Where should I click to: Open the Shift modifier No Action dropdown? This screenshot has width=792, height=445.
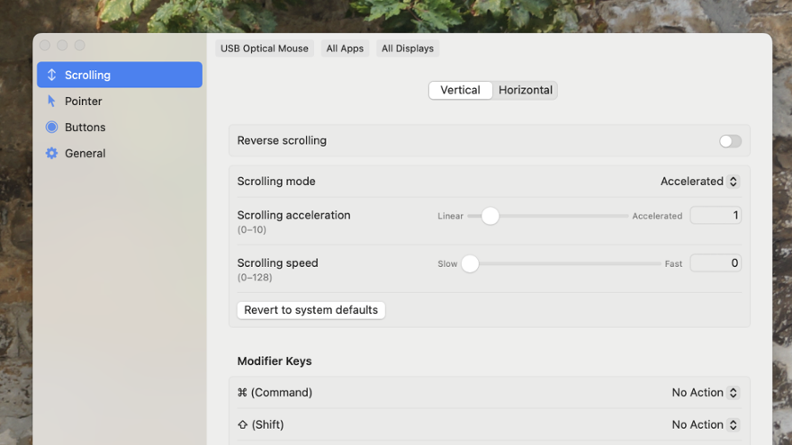coord(705,425)
